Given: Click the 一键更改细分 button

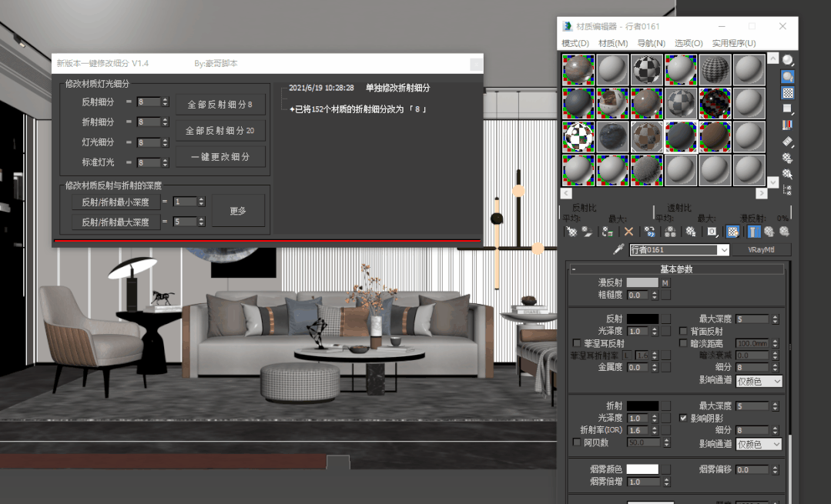Looking at the screenshot, I should [x=220, y=157].
